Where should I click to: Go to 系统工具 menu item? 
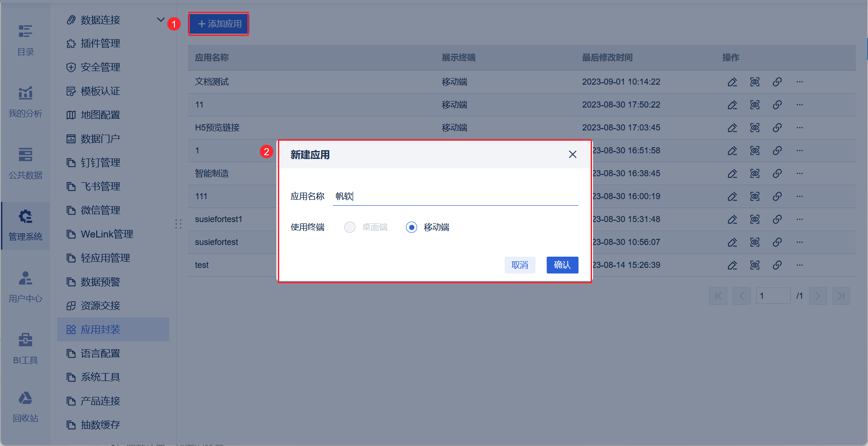(x=113, y=377)
